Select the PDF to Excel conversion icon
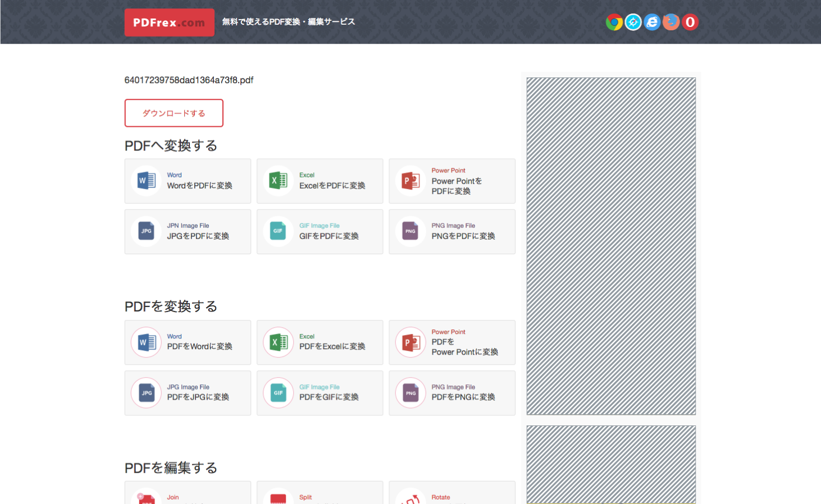The width and height of the screenshot is (821, 504). point(278,342)
